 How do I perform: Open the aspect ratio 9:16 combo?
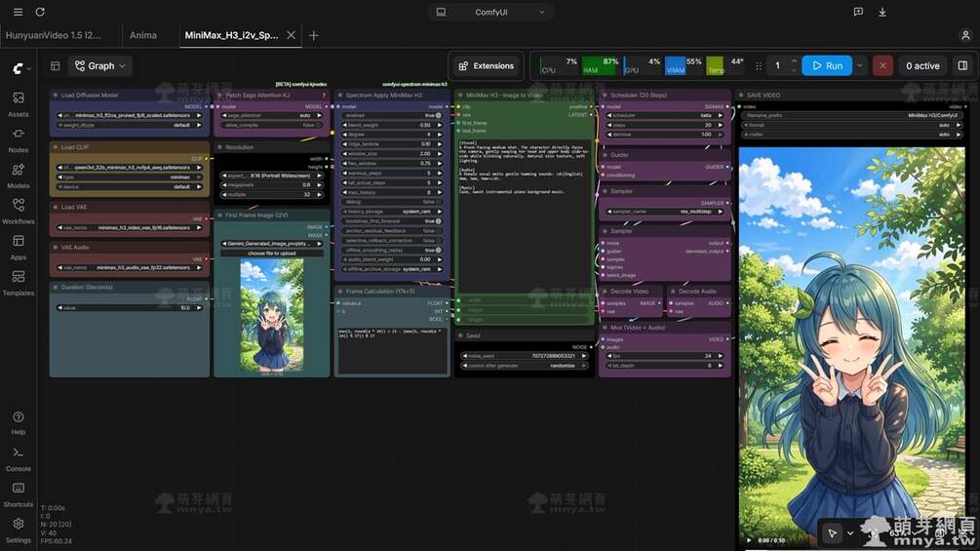pos(271,176)
